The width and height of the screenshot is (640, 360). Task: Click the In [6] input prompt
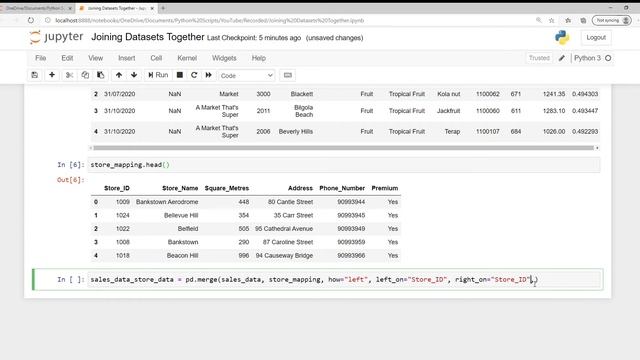71,165
